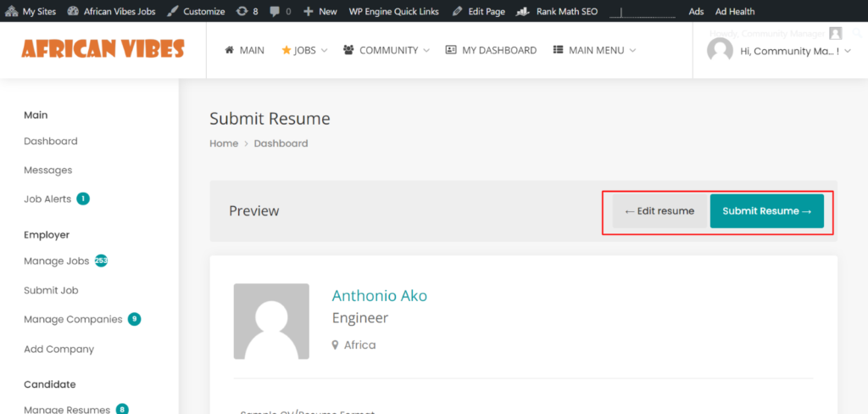Click Anthonio Ako profile placeholder photo
This screenshot has width=868, height=414.
(271, 322)
